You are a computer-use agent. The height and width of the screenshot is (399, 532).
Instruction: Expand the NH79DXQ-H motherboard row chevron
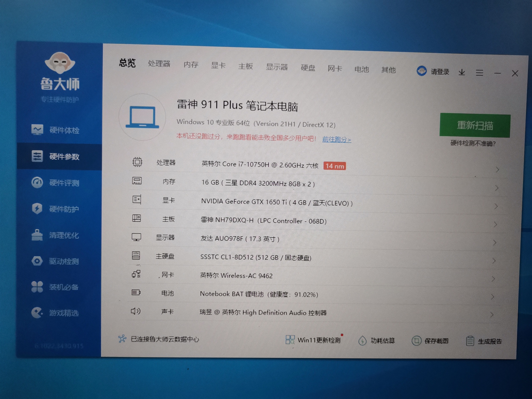pos(495,225)
